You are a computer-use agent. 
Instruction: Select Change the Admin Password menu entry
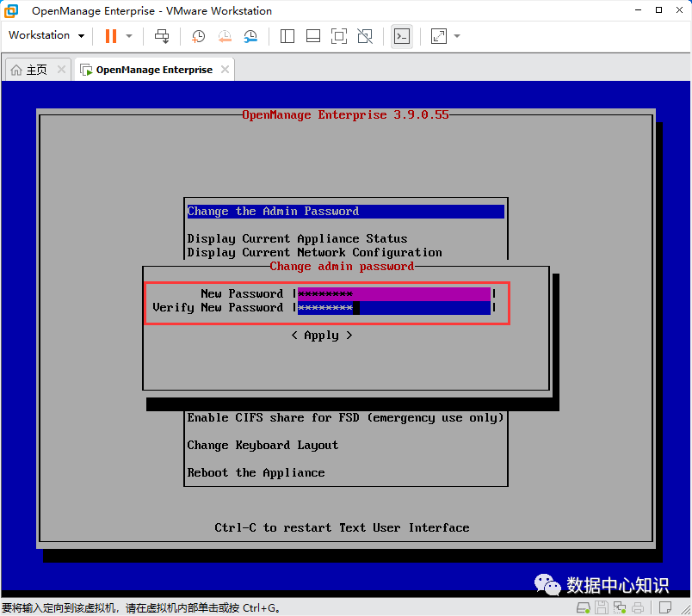click(345, 212)
